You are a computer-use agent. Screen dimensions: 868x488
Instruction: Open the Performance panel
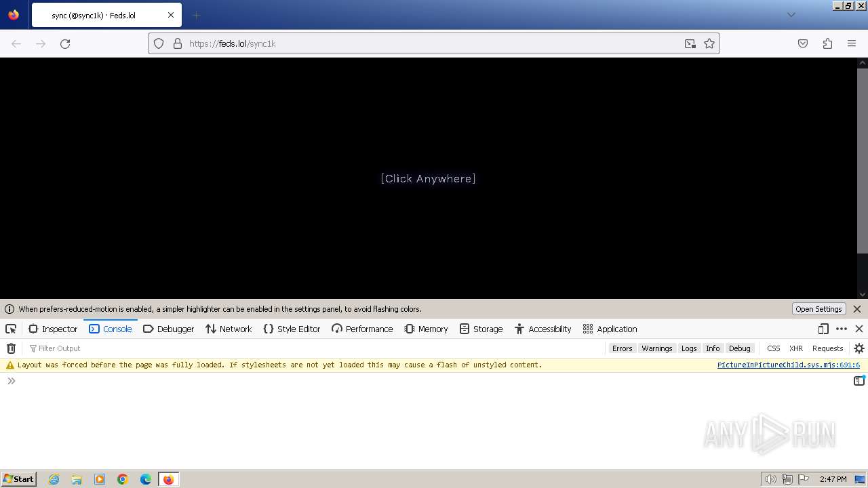click(x=362, y=329)
